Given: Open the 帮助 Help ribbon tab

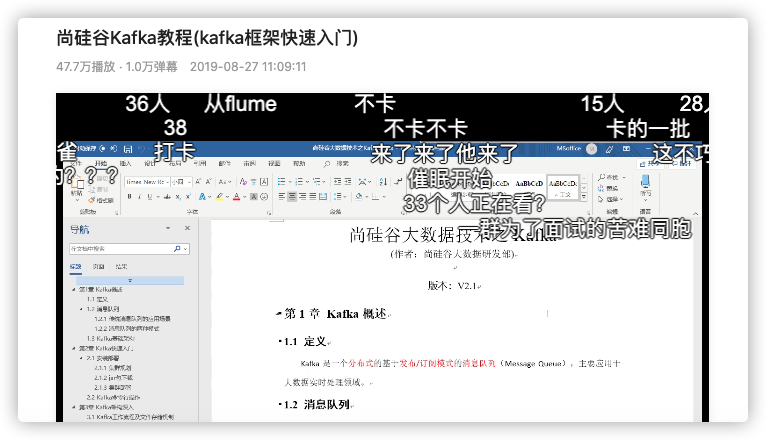Looking at the screenshot, I should (299, 163).
